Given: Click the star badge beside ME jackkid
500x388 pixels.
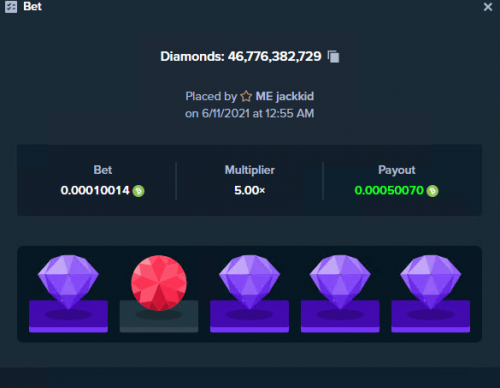Looking at the screenshot, I should click(x=246, y=96).
